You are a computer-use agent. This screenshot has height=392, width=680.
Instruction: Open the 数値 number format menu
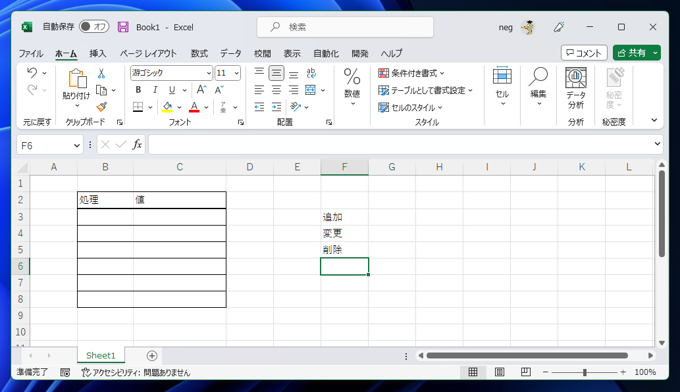[x=352, y=87]
